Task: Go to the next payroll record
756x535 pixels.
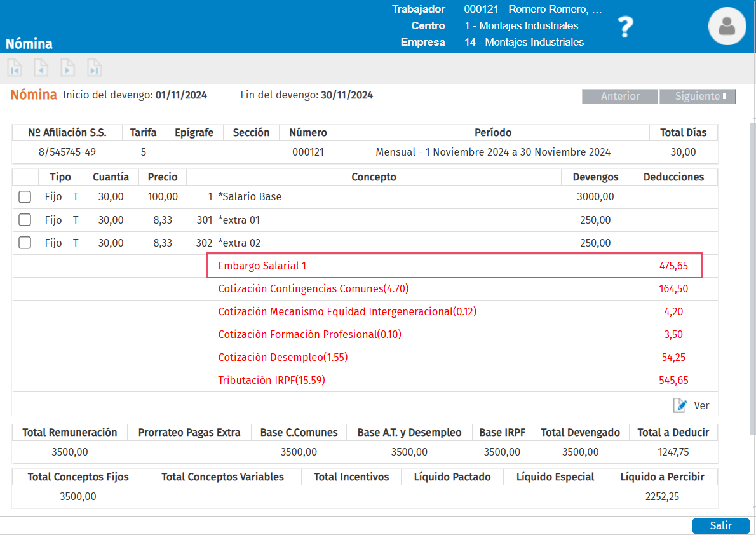Action: tap(68, 68)
